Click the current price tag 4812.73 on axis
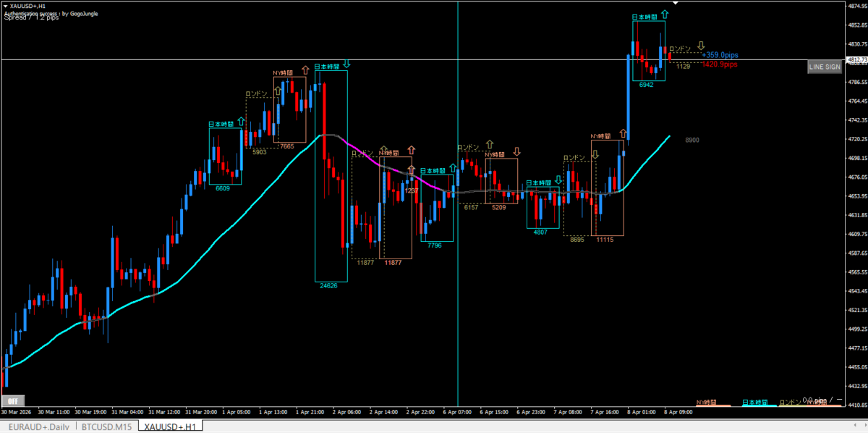 click(856, 59)
